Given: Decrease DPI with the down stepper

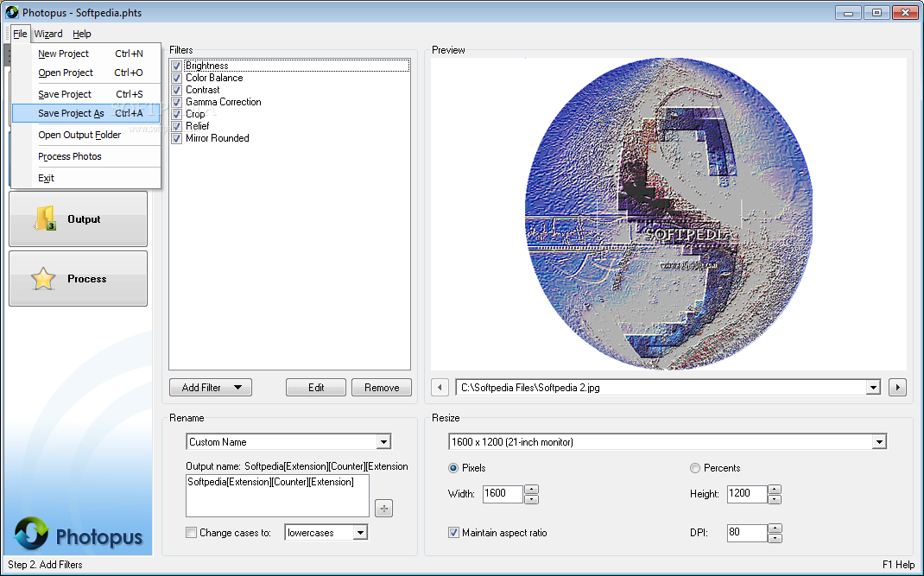Looking at the screenshot, I should (775, 538).
